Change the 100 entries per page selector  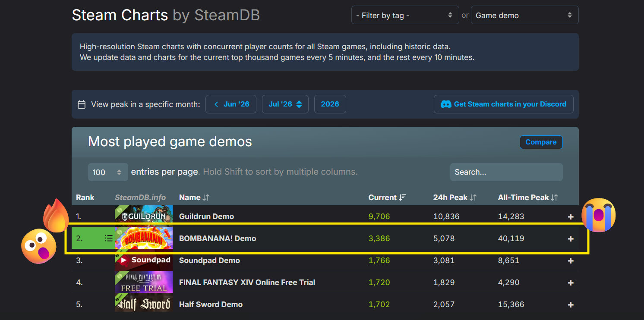click(x=108, y=172)
